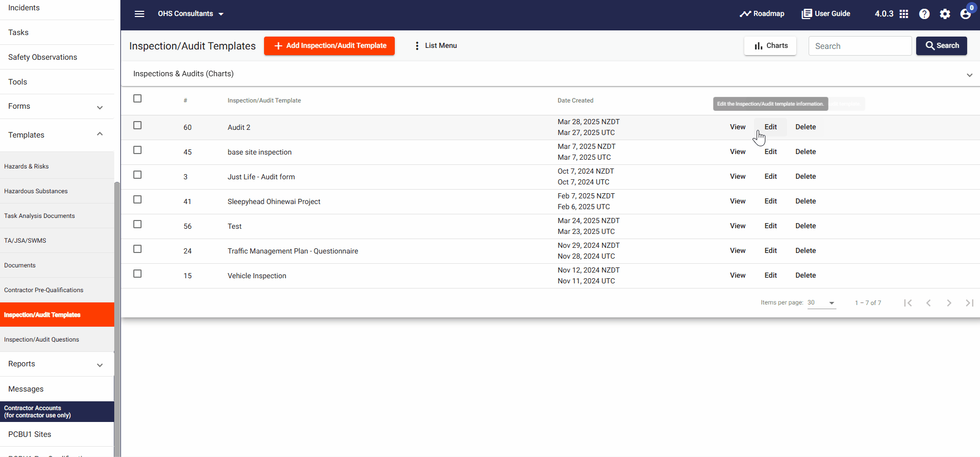Image resolution: width=980 pixels, height=457 pixels.
Task: Open Inspection/Audit Questions
Action: tap(57, 340)
